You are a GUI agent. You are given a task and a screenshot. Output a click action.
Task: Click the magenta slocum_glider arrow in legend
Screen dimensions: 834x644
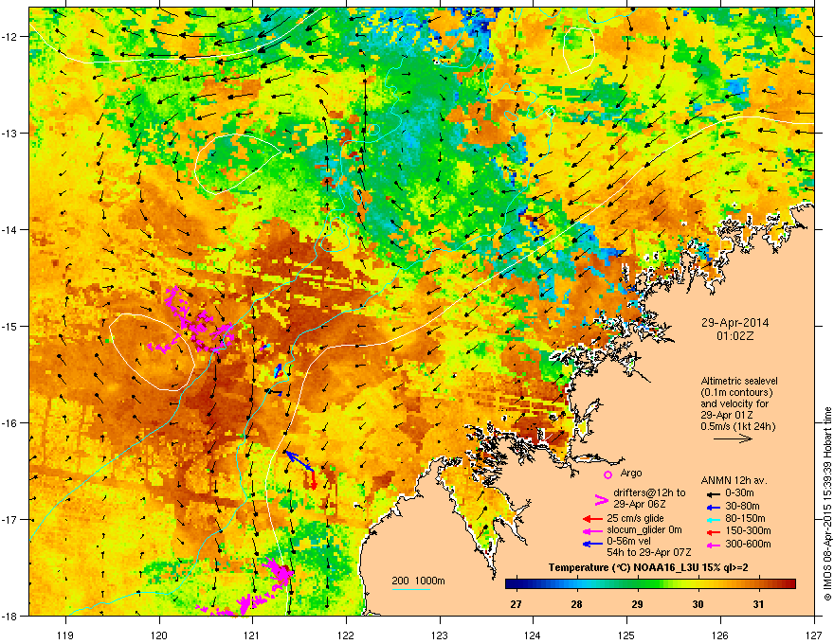pyautogui.click(x=592, y=530)
